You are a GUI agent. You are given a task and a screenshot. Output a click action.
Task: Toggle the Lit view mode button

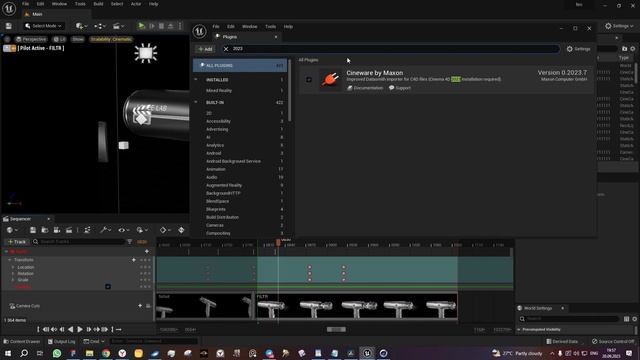click(x=59, y=39)
